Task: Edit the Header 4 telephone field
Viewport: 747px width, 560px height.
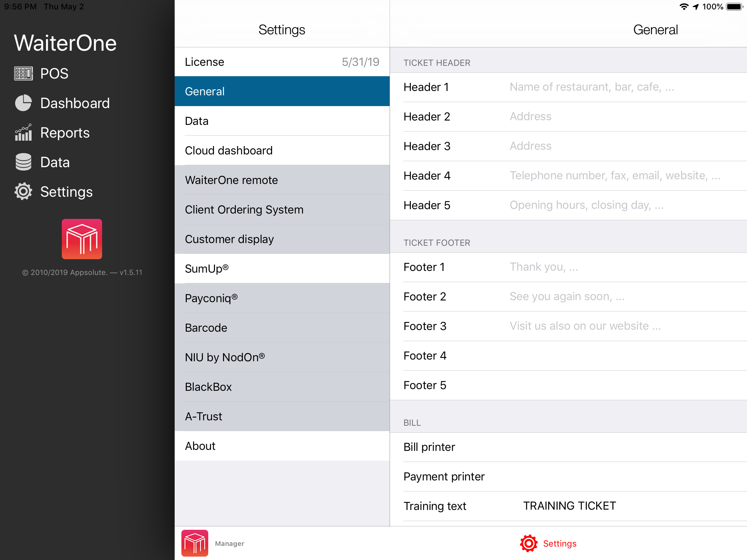Action: tap(628, 176)
